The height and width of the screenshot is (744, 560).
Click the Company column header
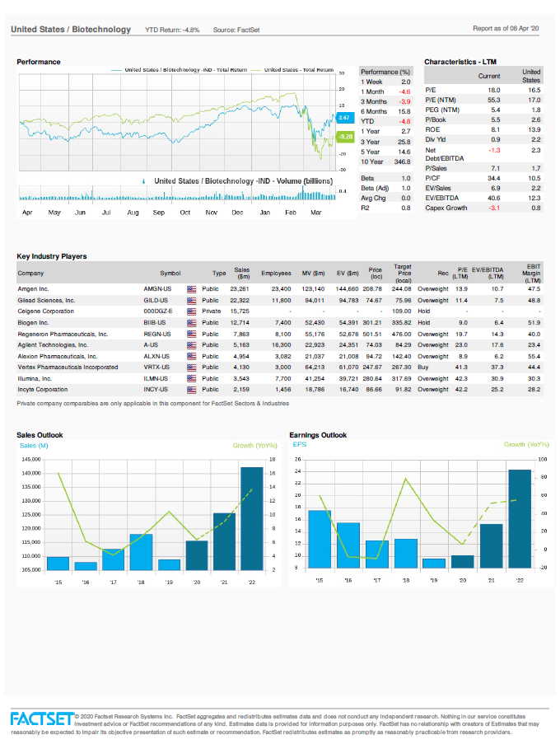coord(30,274)
